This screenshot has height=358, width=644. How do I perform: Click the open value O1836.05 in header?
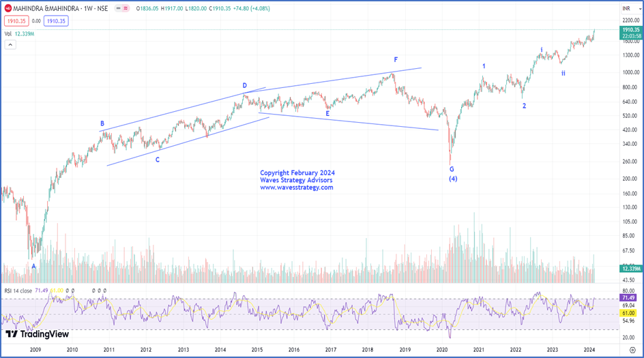(147, 8)
